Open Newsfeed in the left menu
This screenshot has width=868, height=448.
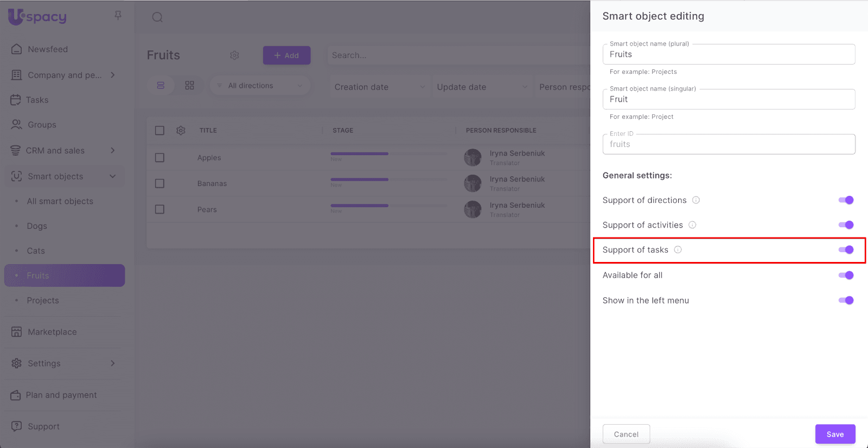pos(48,49)
